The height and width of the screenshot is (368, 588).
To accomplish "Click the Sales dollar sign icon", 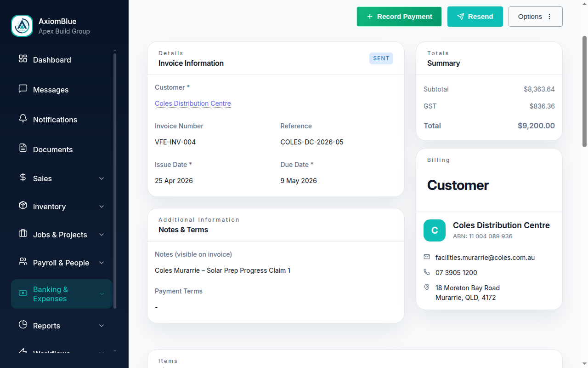I will [x=23, y=177].
